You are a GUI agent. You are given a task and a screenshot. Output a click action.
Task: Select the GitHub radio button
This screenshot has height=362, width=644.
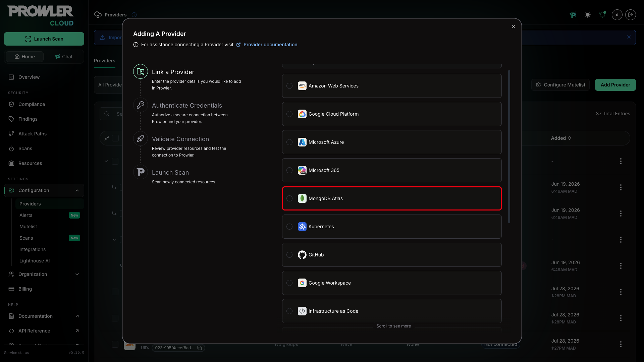click(x=289, y=255)
